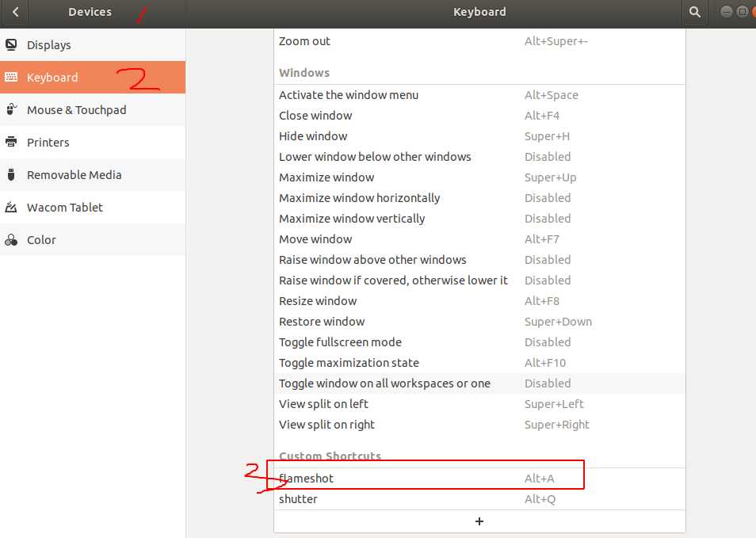Screen dimensions: 756x538
Task: Click the Zoom out shortcut row
Action: click(479, 41)
